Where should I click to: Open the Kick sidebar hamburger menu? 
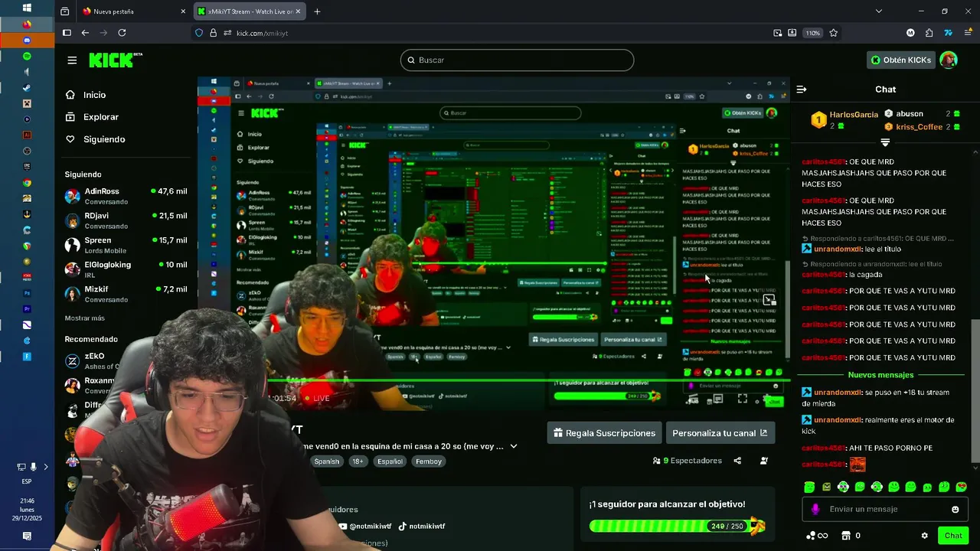72,60
